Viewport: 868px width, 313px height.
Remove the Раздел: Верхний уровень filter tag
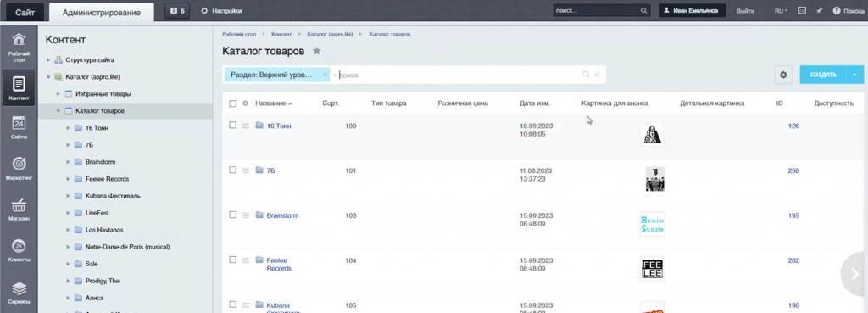pyautogui.click(x=325, y=75)
